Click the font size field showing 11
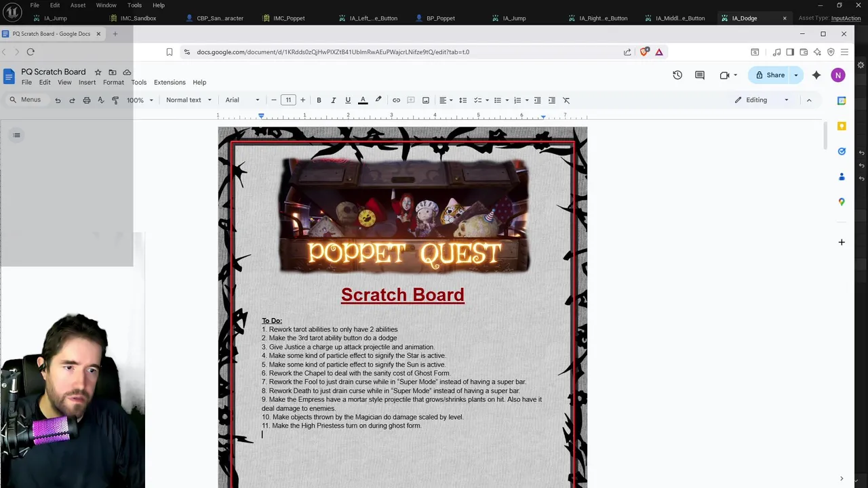Screen dimensions: 868x488 (x=288, y=100)
